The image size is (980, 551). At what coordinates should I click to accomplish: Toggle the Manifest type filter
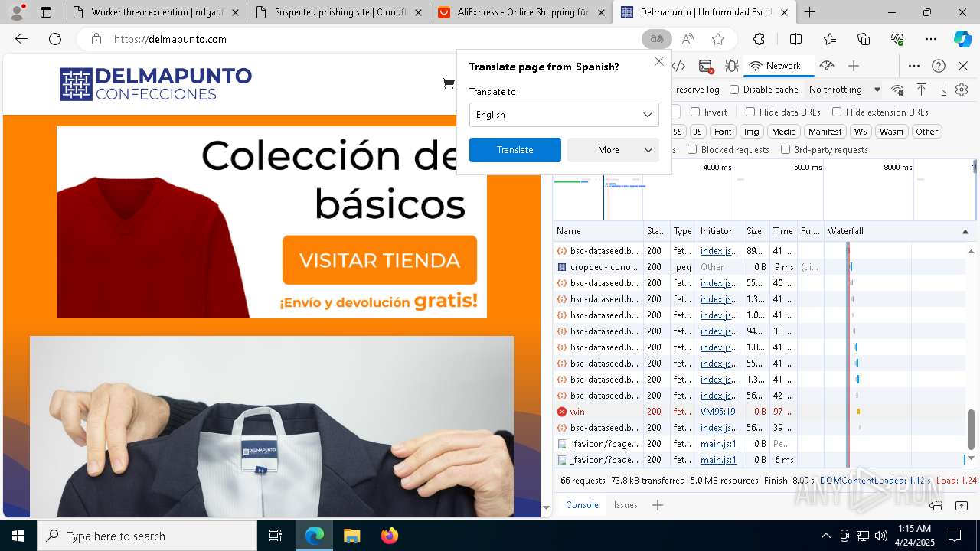[825, 132]
